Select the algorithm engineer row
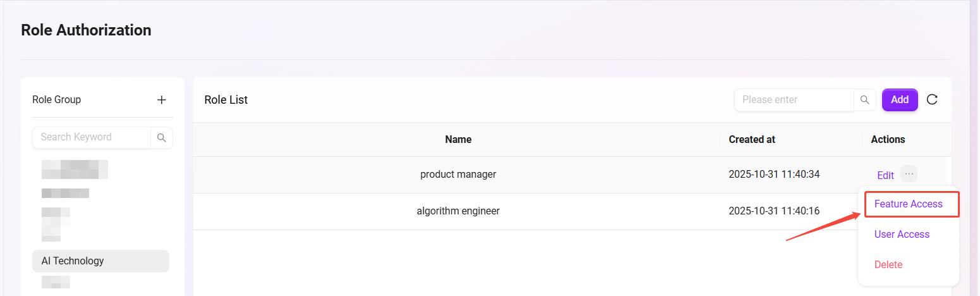This screenshot has height=296, width=980. pos(458,211)
